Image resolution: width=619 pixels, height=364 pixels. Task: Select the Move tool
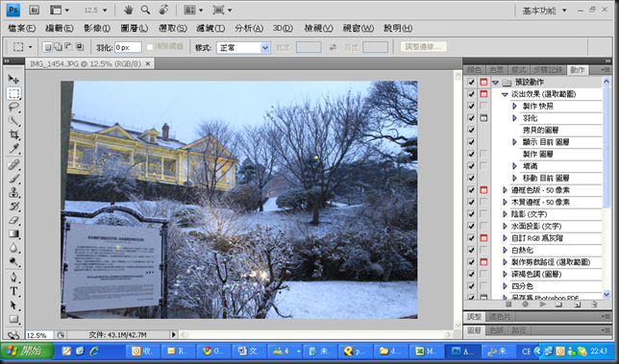tap(13, 79)
